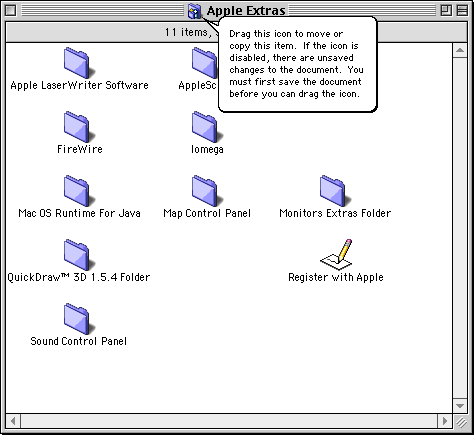
Task: Click the horizontal scrollbar right arrow
Action: point(445,421)
